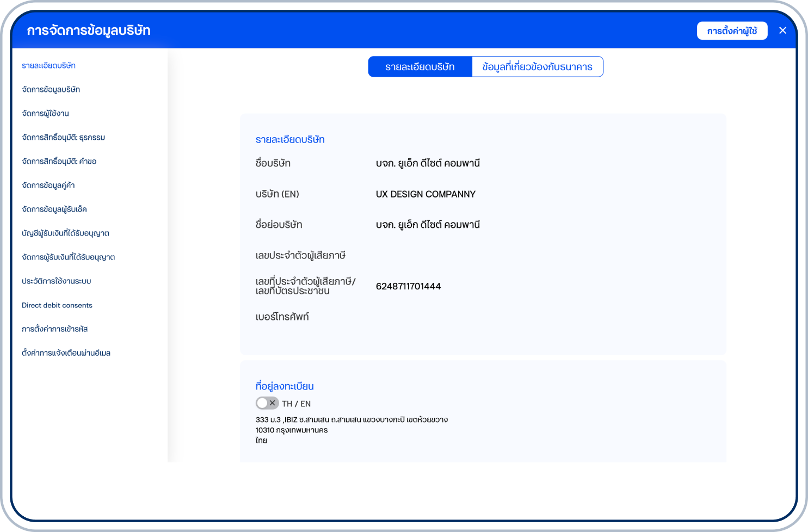Open จัดการข้อมูลคู่ค้า in sidebar
808x532 pixels.
[48, 185]
